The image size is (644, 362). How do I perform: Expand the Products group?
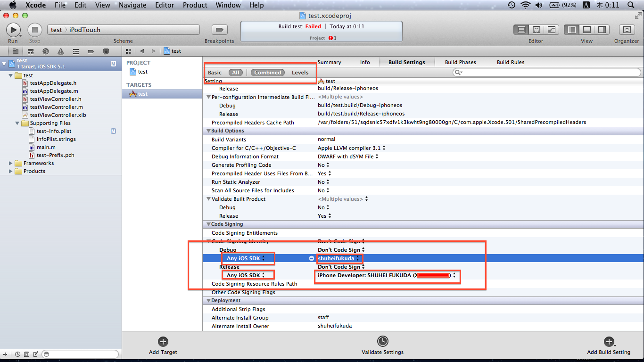[x=11, y=171]
